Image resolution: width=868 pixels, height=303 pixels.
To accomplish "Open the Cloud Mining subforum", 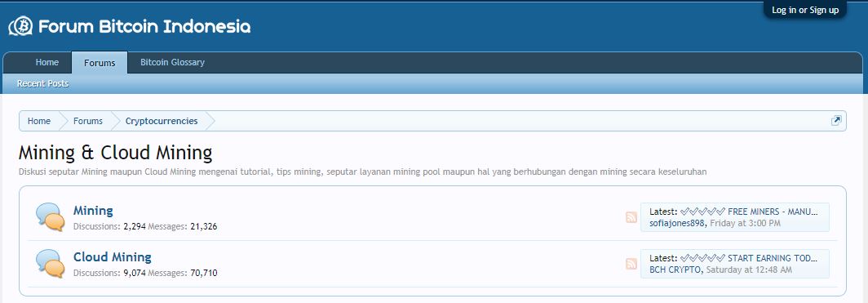I will (x=113, y=257).
